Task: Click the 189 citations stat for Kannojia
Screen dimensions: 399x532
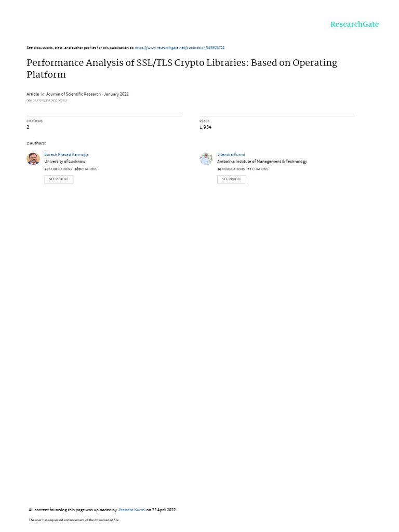Action: click(86, 169)
